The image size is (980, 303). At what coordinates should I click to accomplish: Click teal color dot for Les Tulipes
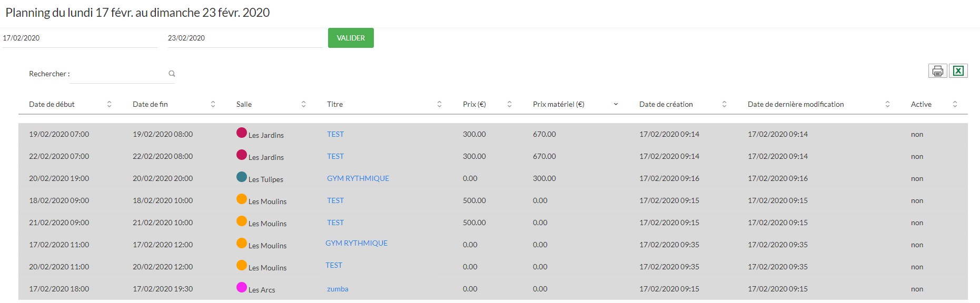(x=242, y=177)
